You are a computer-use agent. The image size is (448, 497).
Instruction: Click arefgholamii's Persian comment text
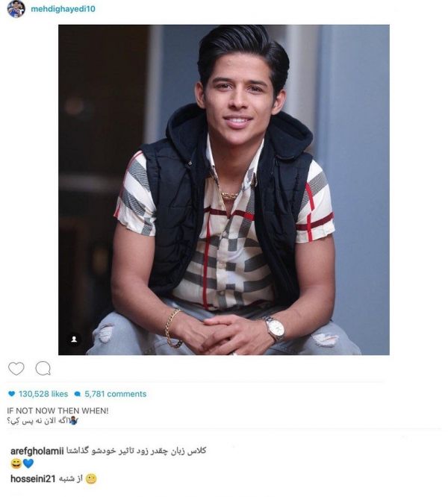(x=137, y=451)
